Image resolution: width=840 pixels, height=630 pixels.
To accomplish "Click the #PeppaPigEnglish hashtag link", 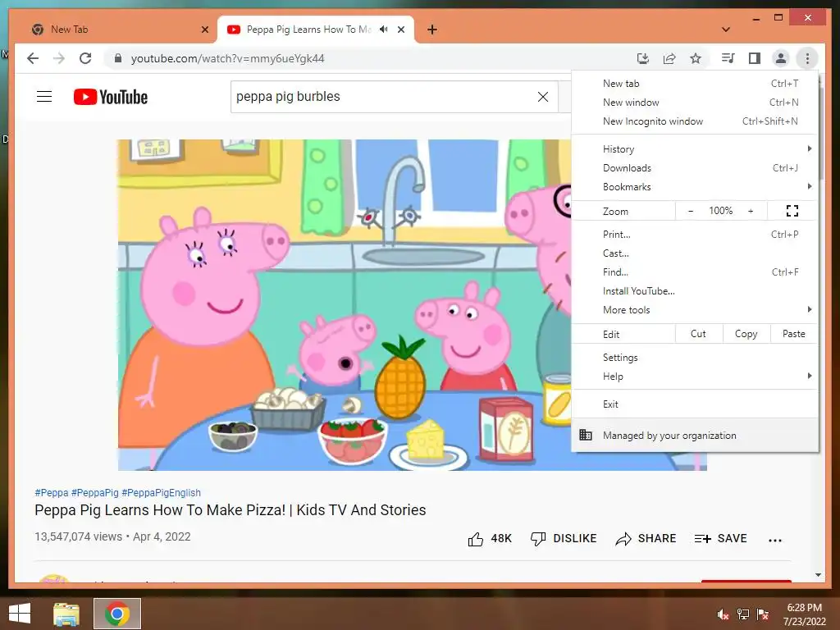I will coord(162,492).
